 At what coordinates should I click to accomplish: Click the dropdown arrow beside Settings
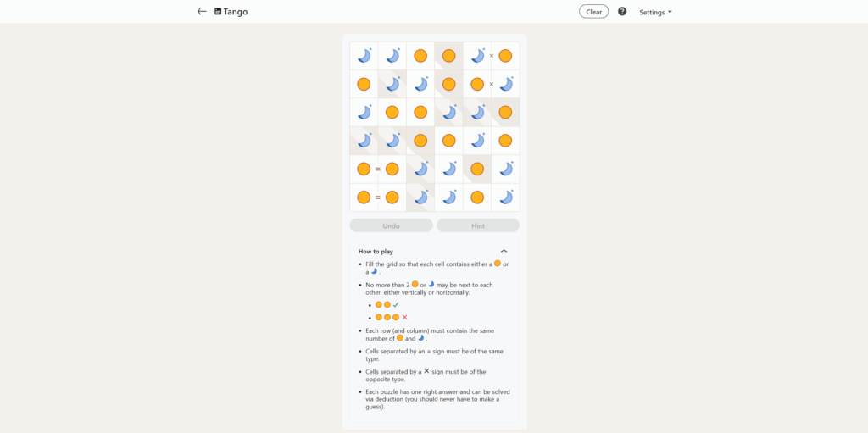point(670,12)
